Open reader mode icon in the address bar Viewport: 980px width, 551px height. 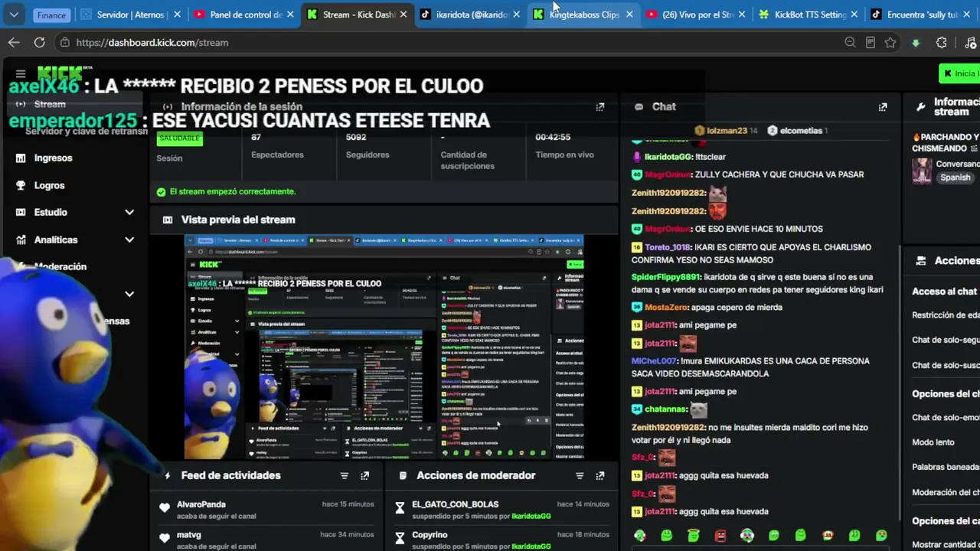871,43
